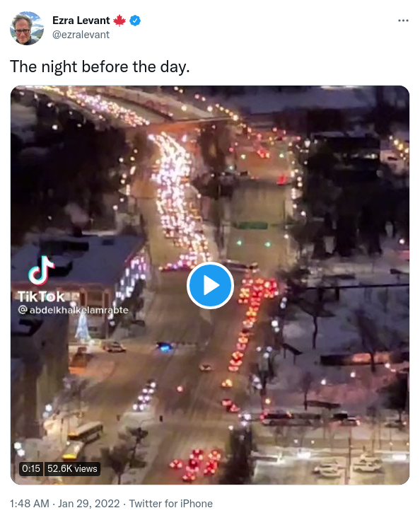This screenshot has height=520, width=420.
Task: Click the yellow bus in the video
Action: click(x=86, y=431)
